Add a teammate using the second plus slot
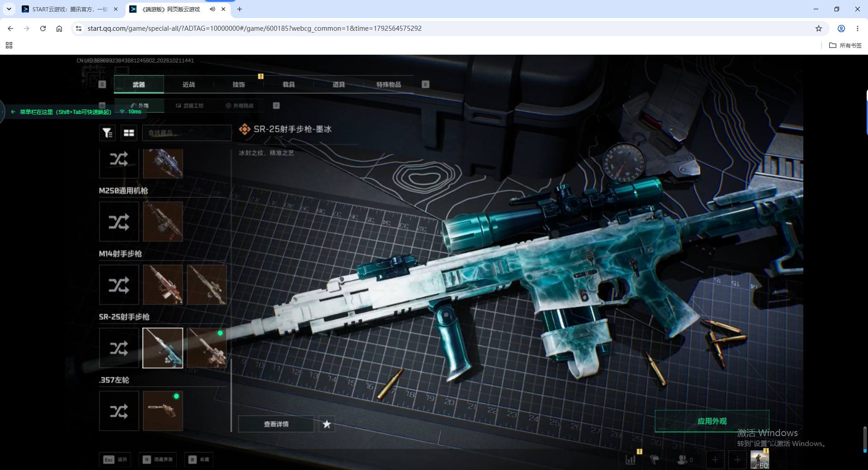 click(x=737, y=460)
